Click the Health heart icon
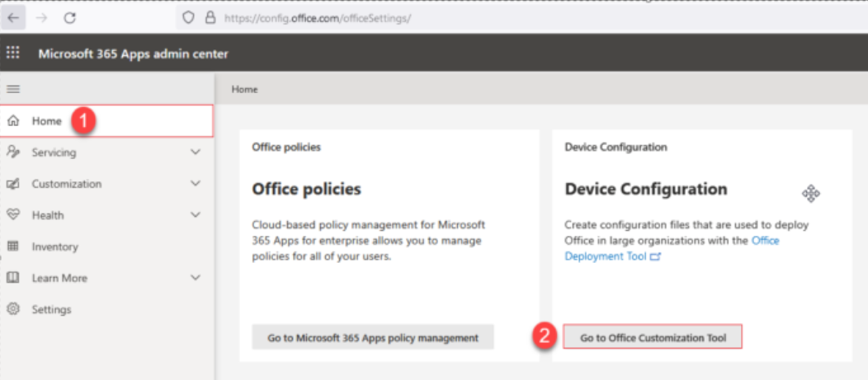The height and width of the screenshot is (380, 868). coord(13,215)
